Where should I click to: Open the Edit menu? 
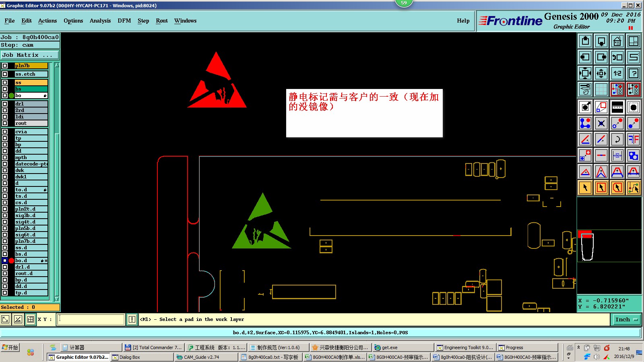27,21
